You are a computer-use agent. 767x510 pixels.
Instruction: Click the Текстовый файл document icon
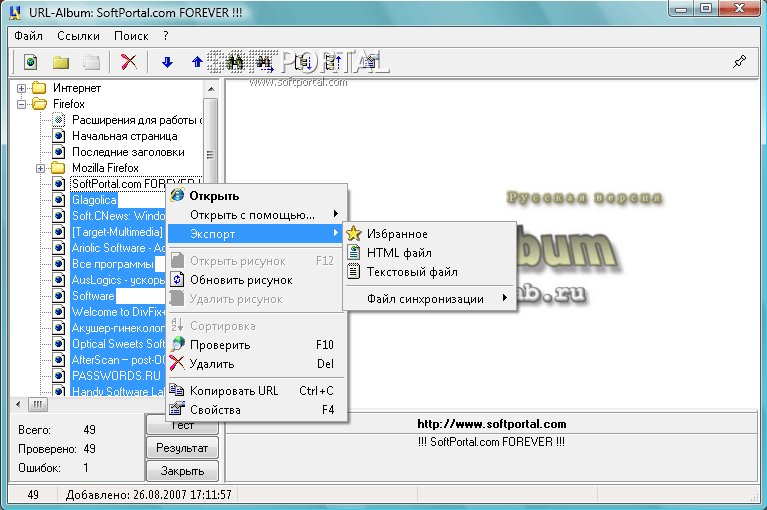354,271
